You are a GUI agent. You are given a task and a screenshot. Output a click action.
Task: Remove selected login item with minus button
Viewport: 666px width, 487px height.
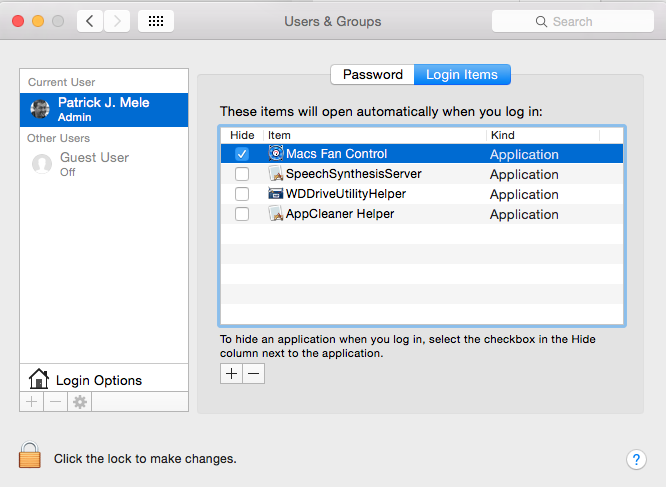pos(254,373)
